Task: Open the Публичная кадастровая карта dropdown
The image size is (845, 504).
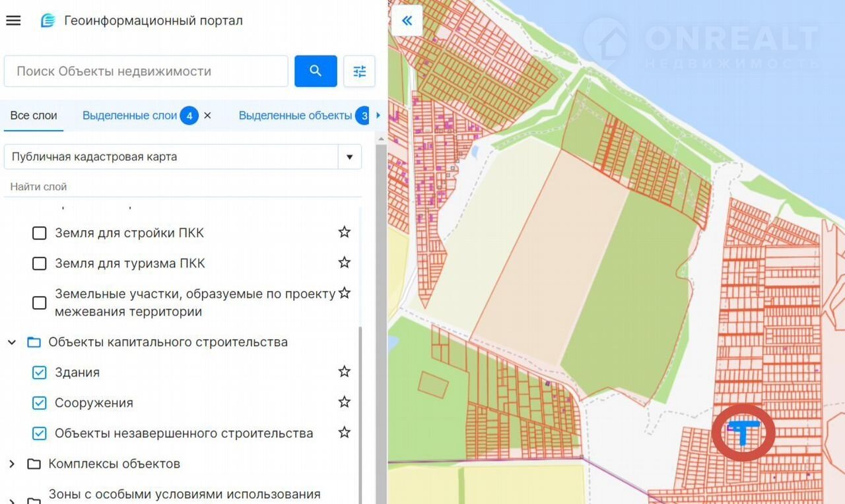Action: 349,157
